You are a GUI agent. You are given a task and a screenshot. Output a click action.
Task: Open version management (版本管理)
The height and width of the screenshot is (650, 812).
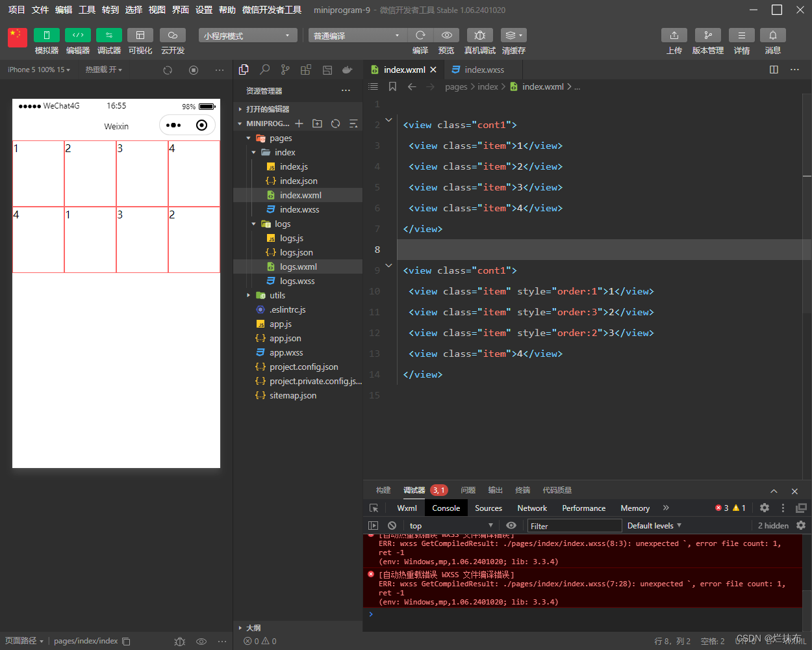click(x=708, y=35)
